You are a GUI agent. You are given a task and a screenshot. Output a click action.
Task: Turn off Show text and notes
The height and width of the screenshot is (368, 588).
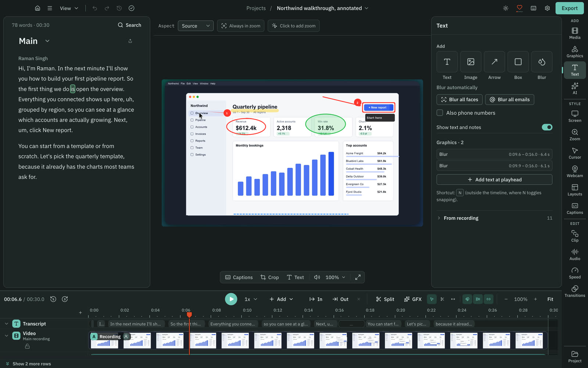(547, 127)
